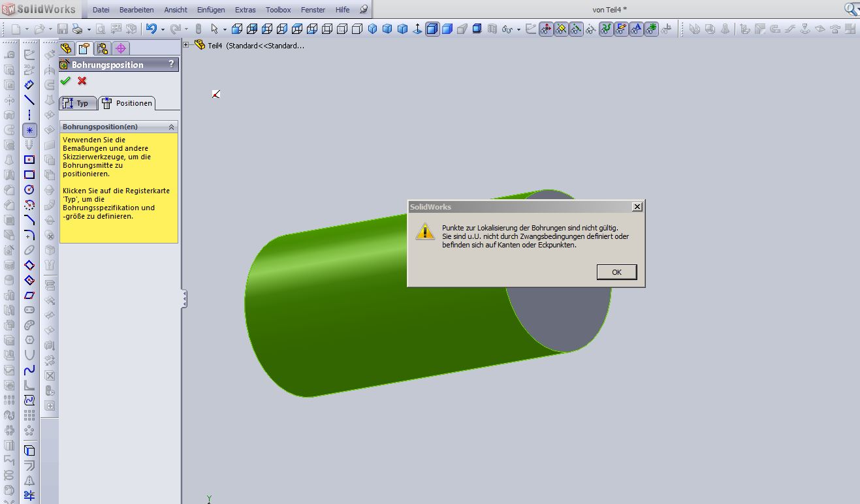This screenshot has height=504, width=860.
Task: Open the Datei menu
Action: (101, 10)
